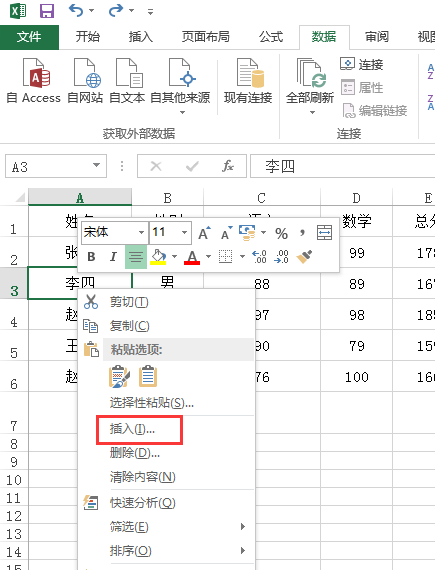
Task: Click second paste option clipboard icon
Action: [148, 376]
